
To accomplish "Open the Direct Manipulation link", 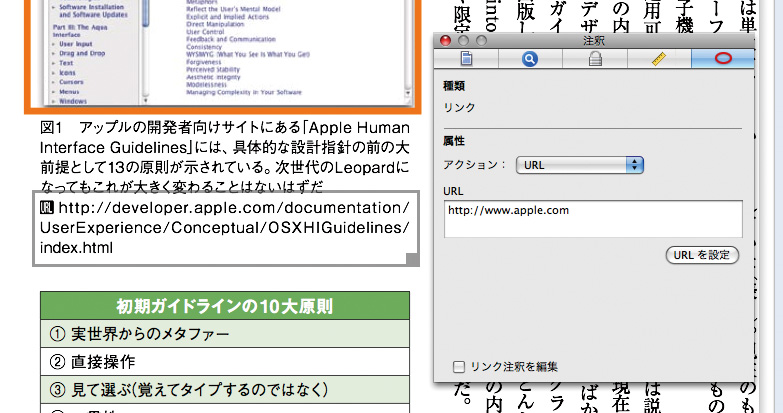I will (215, 24).
